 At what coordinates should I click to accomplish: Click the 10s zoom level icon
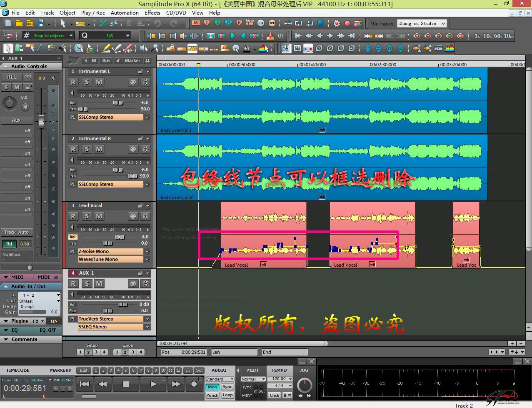(x=487, y=36)
